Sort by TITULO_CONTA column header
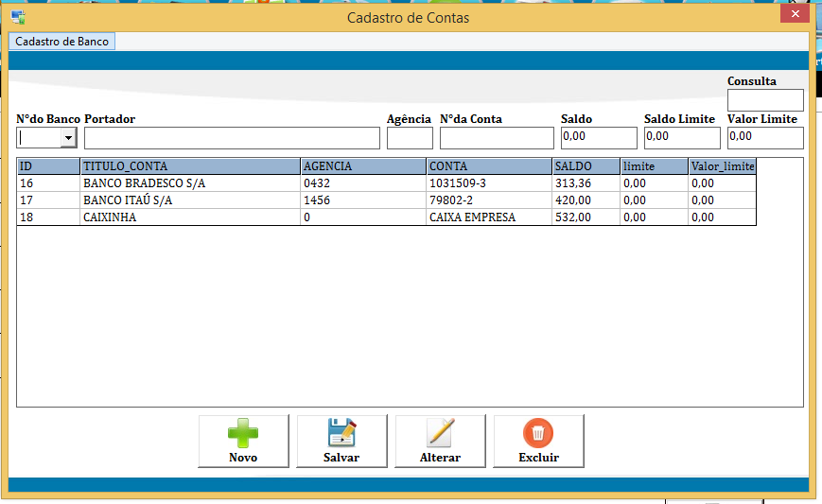This screenshot has height=504, width=822. point(189,166)
